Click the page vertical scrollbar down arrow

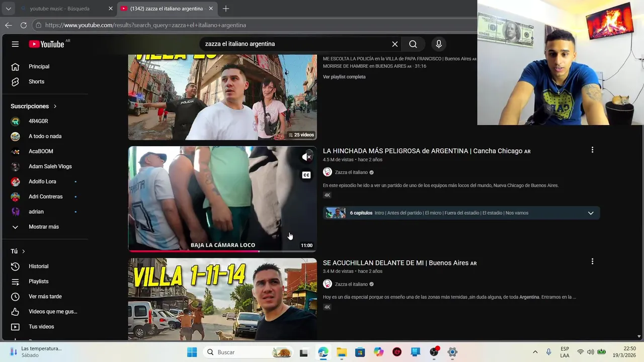pos(639,336)
